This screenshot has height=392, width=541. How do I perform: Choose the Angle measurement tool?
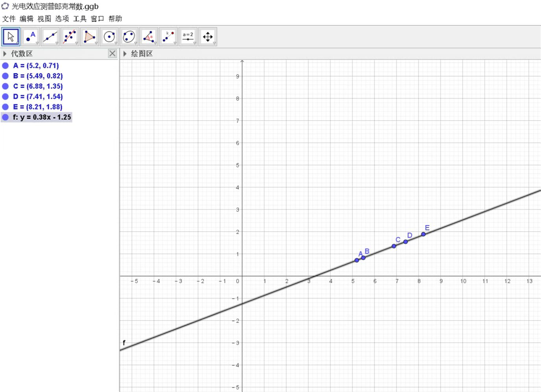coord(149,37)
